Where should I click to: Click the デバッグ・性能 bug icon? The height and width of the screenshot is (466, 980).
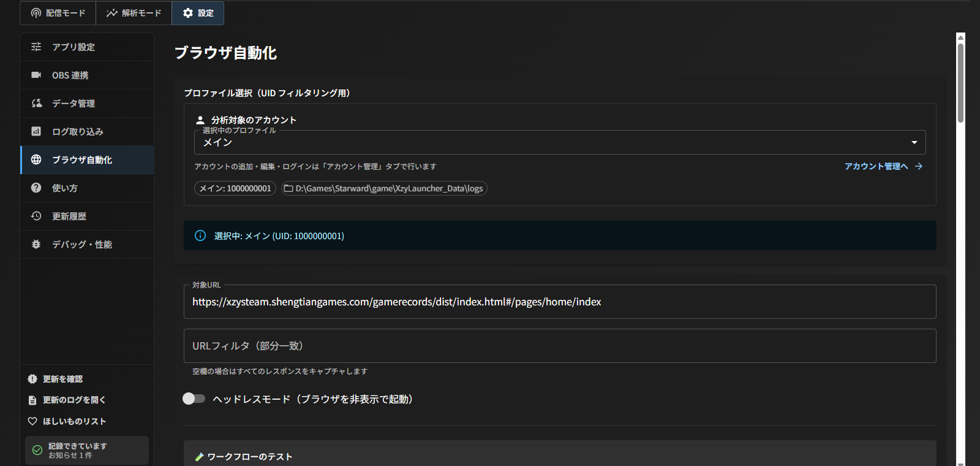(x=36, y=244)
